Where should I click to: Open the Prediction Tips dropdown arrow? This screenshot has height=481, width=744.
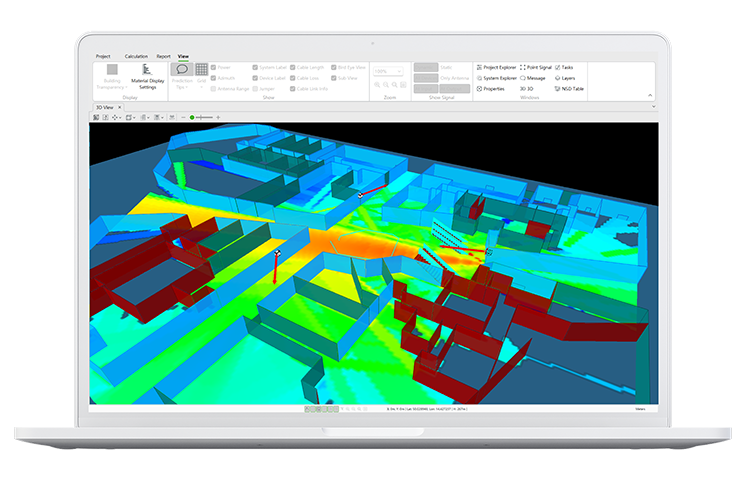[186, 87]
